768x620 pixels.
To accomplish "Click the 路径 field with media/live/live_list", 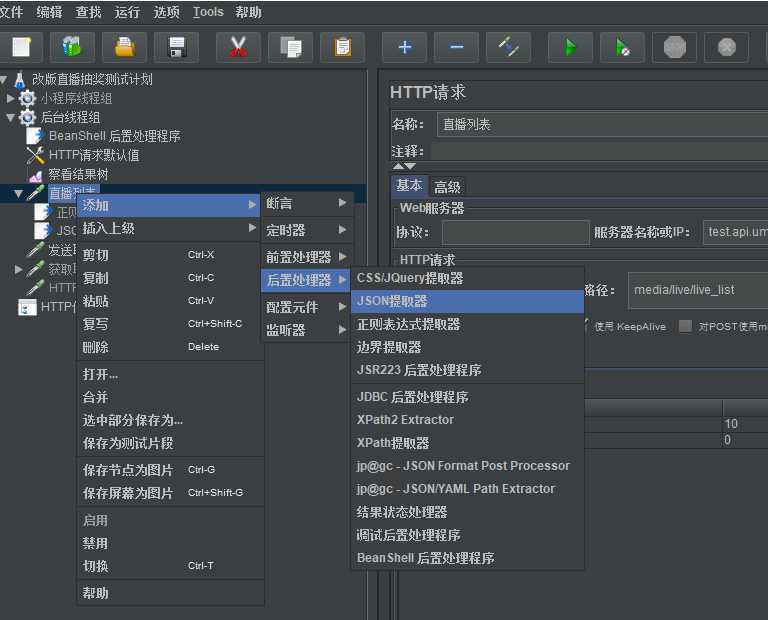I will coord(698,290).
